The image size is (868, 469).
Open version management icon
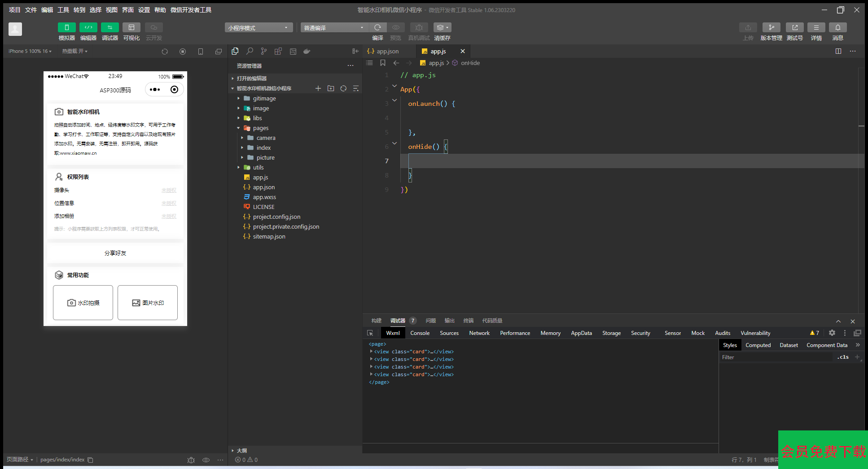[771, 28]
